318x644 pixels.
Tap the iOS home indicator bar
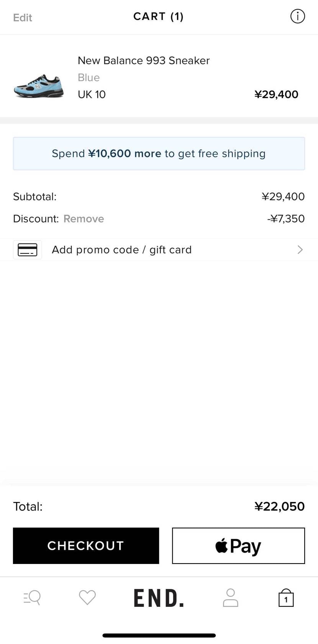[159, 635]
